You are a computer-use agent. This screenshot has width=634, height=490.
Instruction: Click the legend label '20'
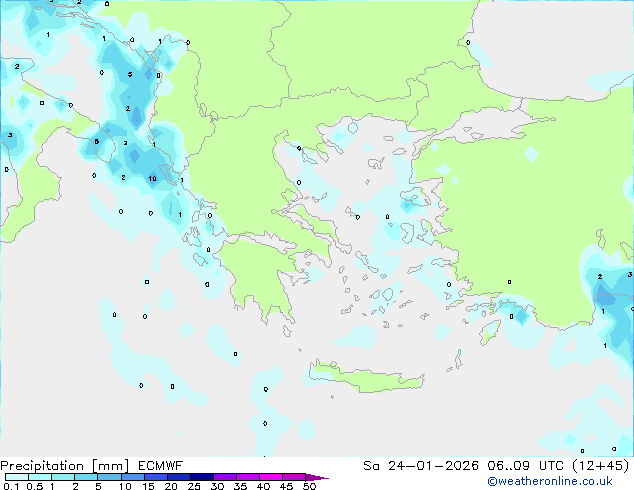[171, 486]
